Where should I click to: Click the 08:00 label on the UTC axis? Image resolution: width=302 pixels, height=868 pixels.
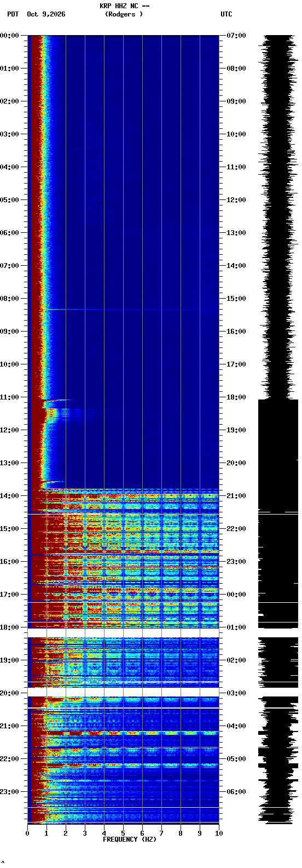(236, 68)
